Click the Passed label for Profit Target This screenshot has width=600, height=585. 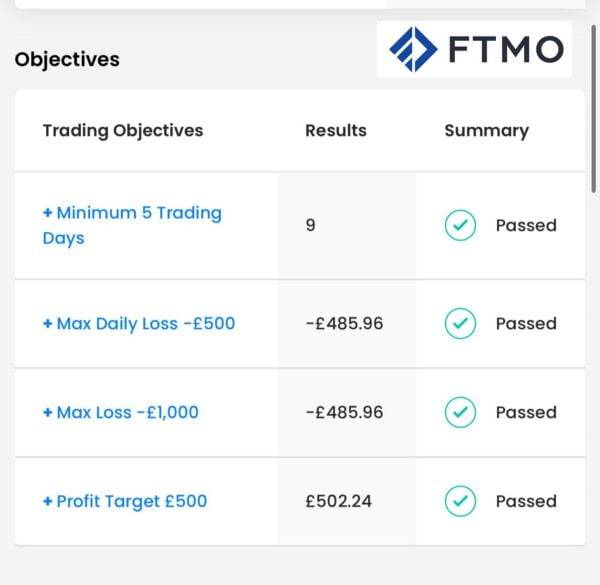pos(526,501)
